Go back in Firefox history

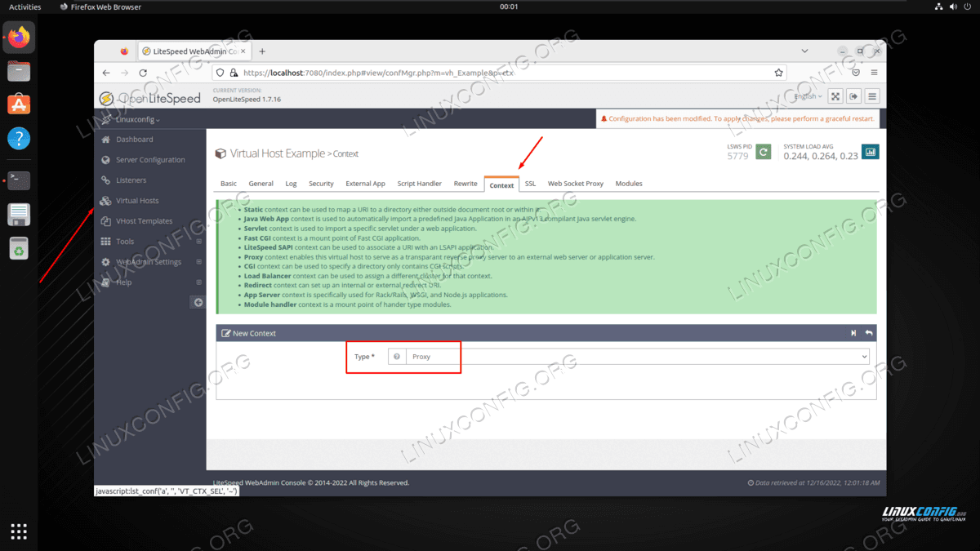(x=106, y=73)
